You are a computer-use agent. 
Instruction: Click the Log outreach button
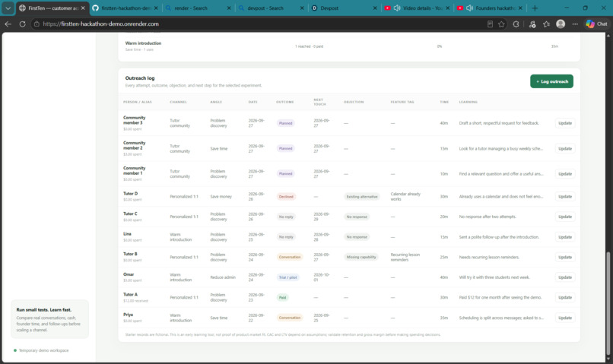click(x=551, y=81)
